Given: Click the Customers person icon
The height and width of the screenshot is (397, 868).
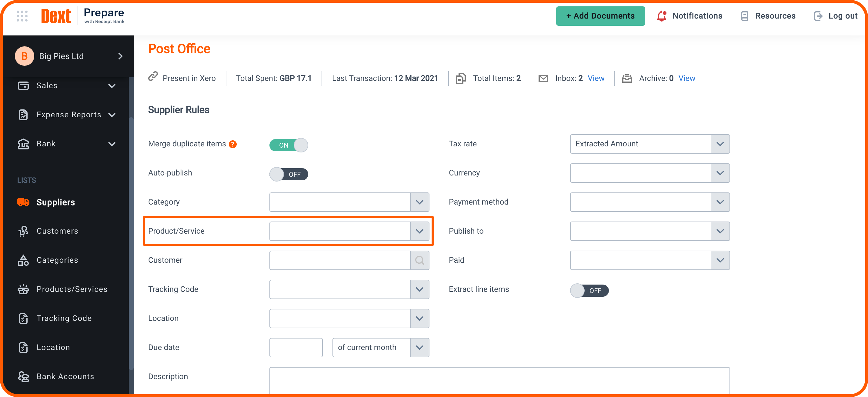Looking at the screenshot, I should [x=23, y=231].
